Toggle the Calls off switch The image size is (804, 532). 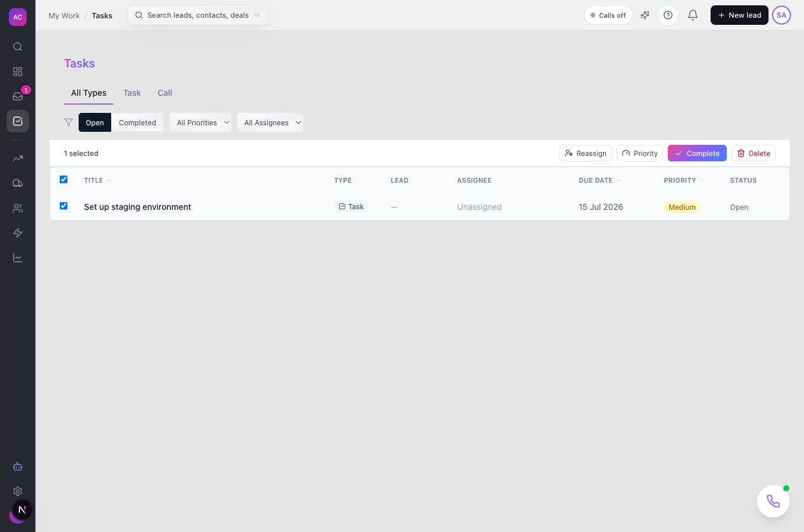tap(608, 15)
